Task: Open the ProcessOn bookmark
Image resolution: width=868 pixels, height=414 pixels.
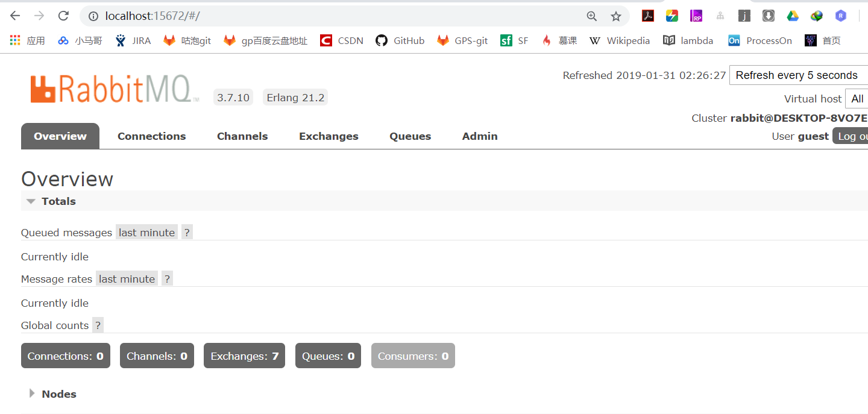Action: tap(761, 40)
